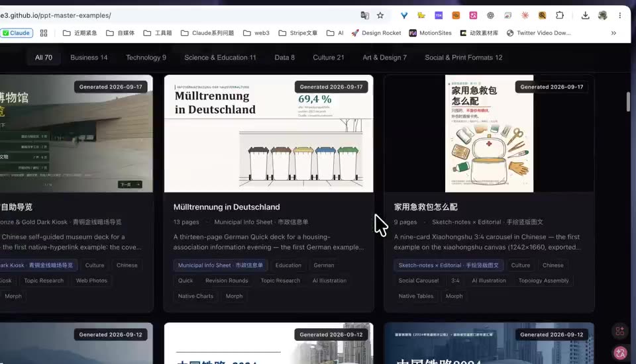Click the red starburst Claude extension icon
Screen dimensions: 636x364
(525, 15)
